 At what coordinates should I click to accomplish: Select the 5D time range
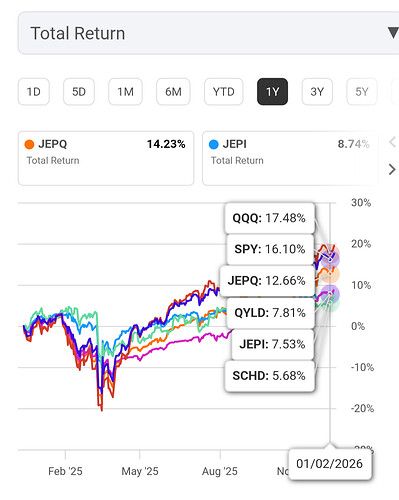click(79, 92)
